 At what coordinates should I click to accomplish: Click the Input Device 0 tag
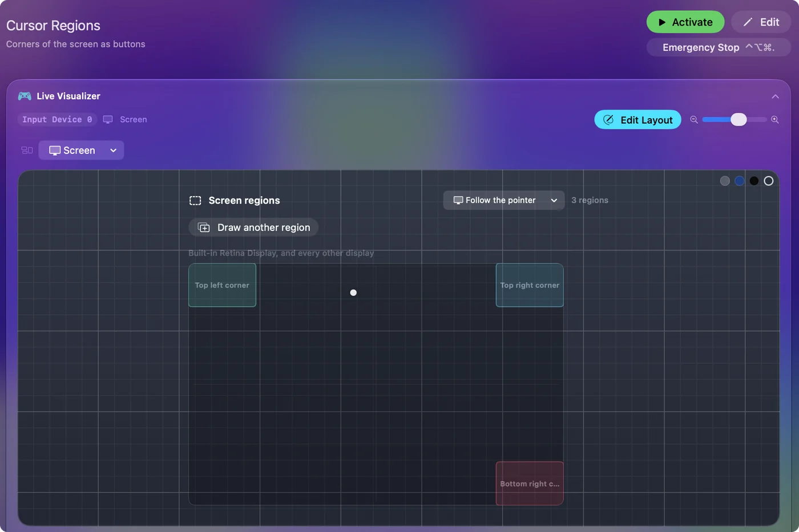coord(57,120)
